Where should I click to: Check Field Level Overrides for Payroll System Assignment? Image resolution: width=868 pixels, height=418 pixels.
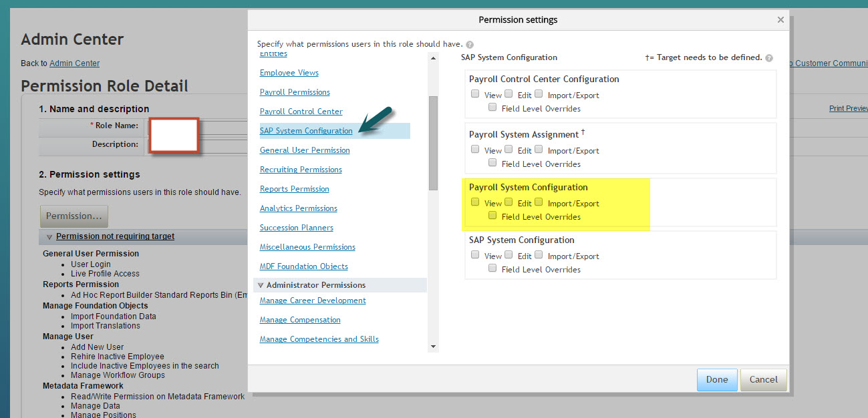[x=492, y=162]
